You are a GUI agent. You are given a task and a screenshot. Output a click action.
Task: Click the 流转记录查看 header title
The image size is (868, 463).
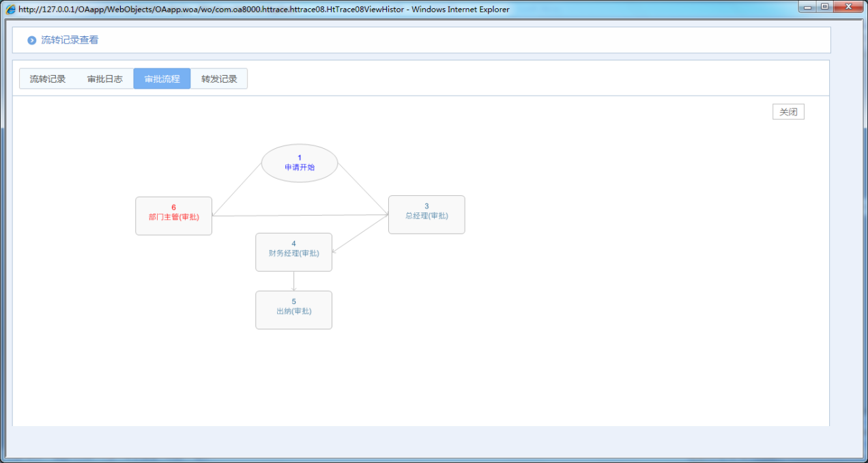[70, 40]
